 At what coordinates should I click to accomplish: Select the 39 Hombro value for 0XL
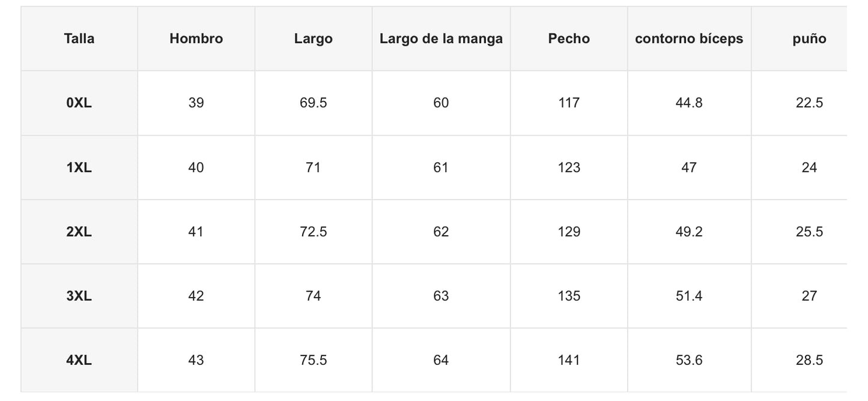coord(196,103)
